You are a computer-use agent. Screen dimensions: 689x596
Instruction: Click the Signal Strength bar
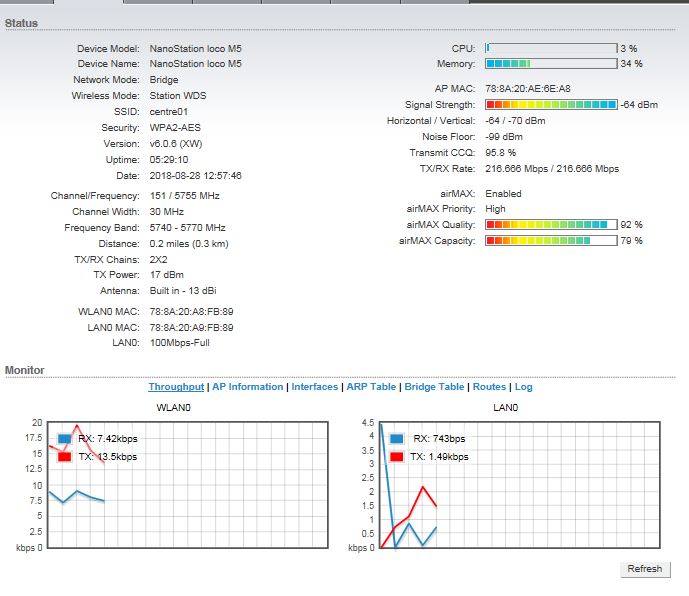(x=551, y=105)
